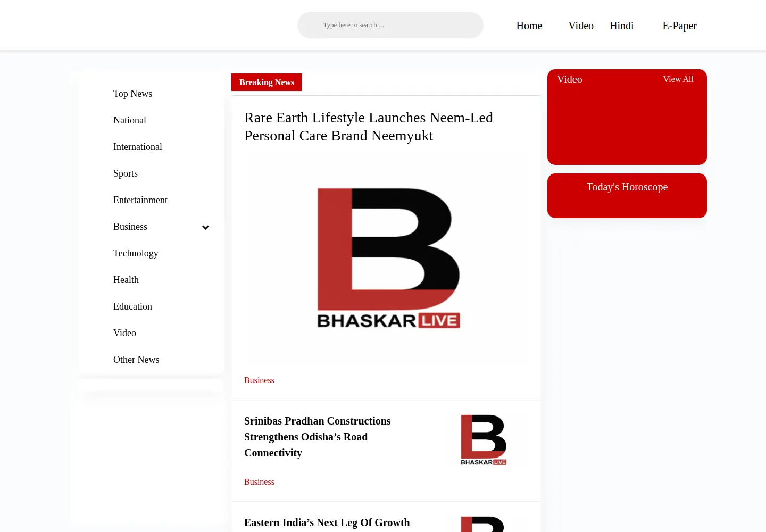Open Other News in the sidebar
The image size is (766, 532).
(136, 360)
